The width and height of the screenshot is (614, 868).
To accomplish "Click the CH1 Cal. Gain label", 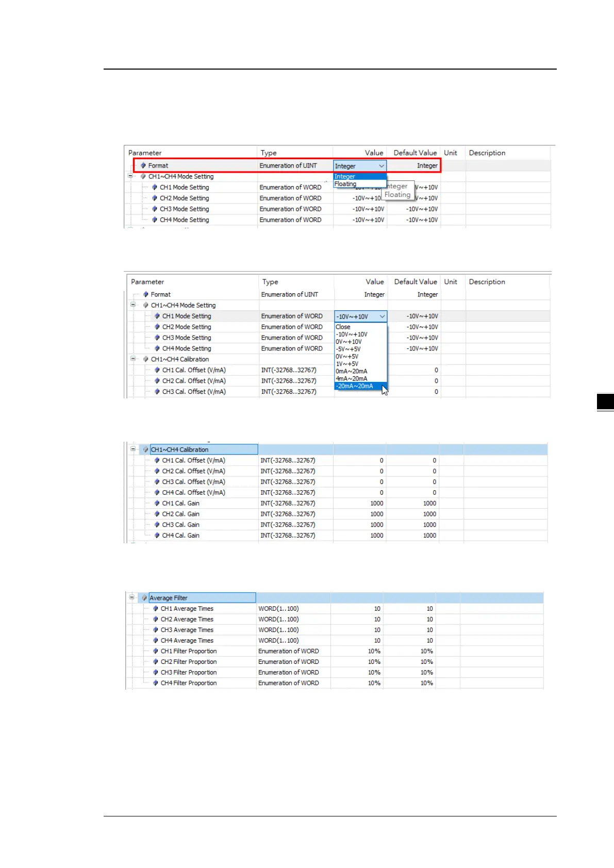I will click(181, 503).
